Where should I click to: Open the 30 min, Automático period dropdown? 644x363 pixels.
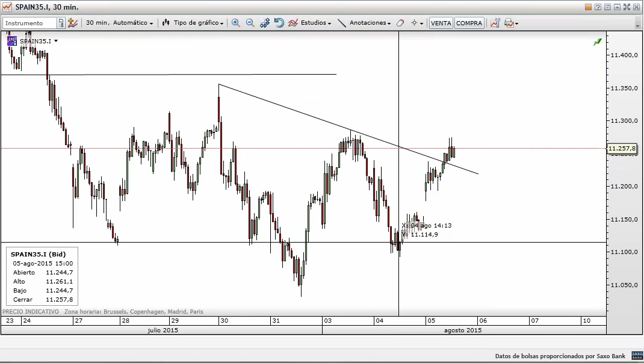(120, 23)
